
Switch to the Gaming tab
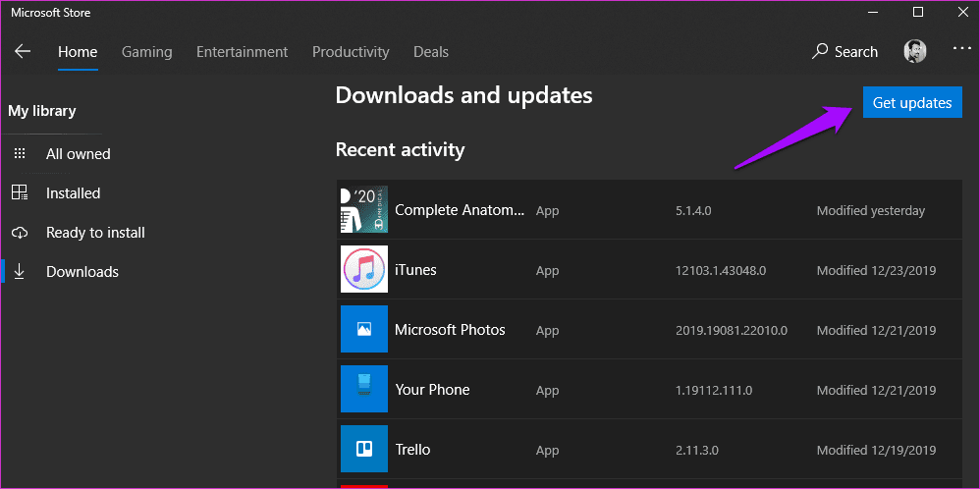[147, 52]
